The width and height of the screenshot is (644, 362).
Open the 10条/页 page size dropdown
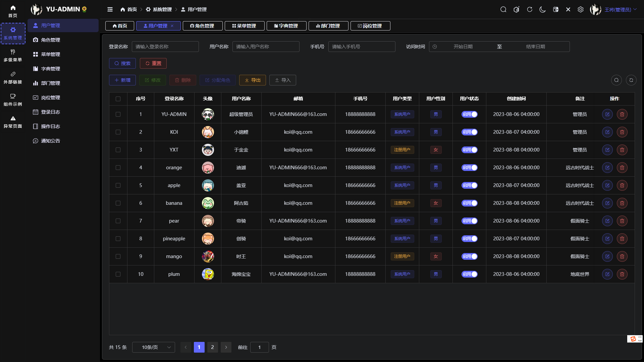click(153, 347)
